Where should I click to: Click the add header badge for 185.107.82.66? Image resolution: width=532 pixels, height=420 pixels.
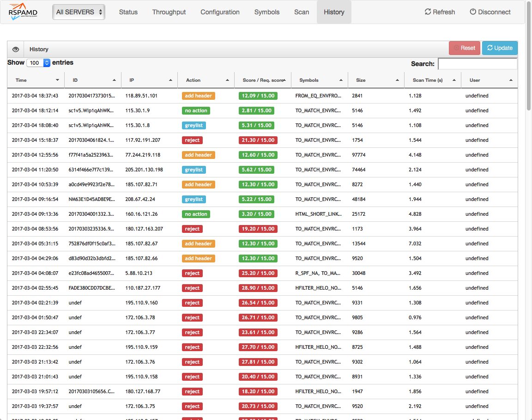click(199, 258)
